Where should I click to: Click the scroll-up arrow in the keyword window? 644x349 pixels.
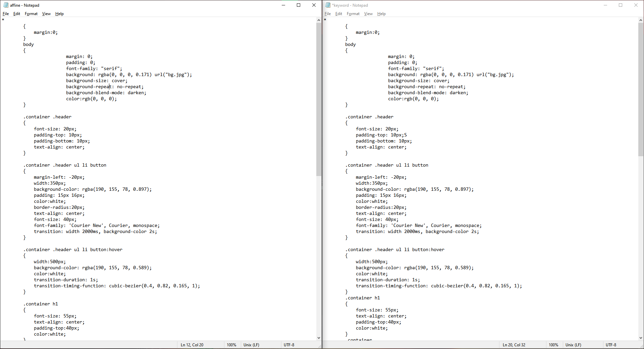641,20
